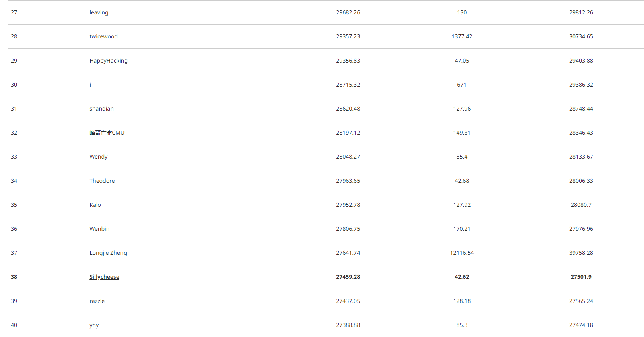The image size is (644, 337).
Task: Click the 峰哥亡命CMU team name
Action: point(107,133)
